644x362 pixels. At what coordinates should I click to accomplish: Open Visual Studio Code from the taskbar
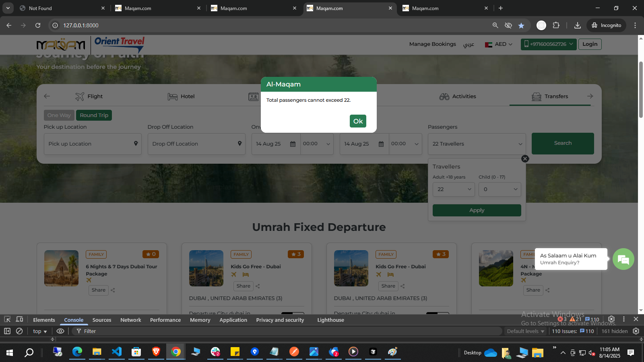click(116, 352)
